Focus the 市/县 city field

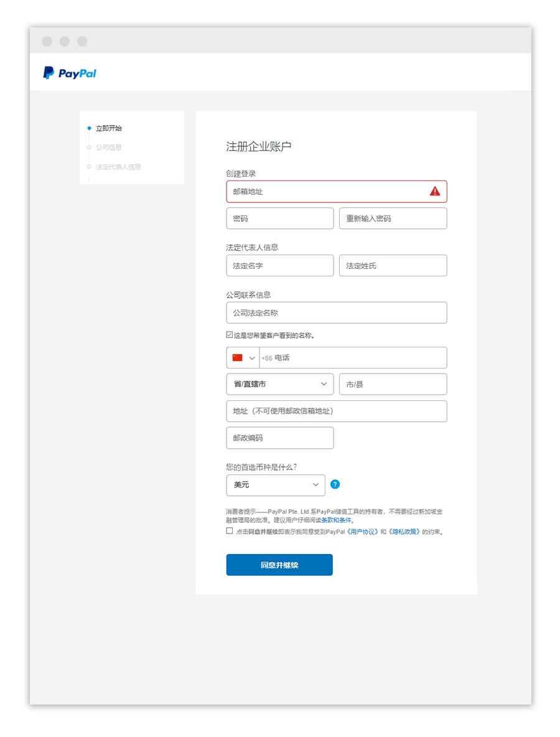[x=393, y=384]
